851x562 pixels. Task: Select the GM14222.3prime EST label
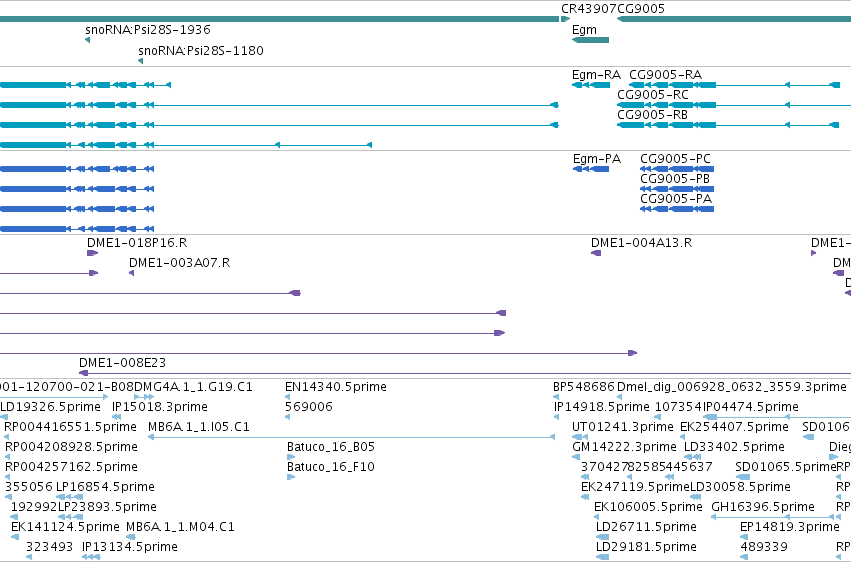click(x=624, y=448)
